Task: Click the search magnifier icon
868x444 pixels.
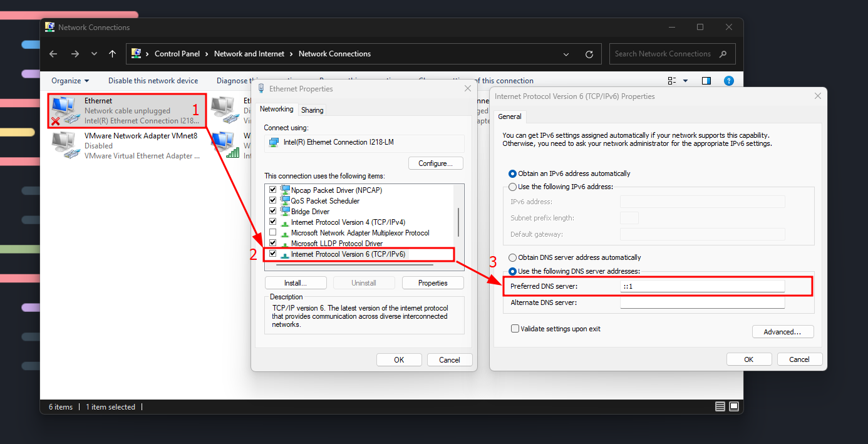Action: click(723, 54)
